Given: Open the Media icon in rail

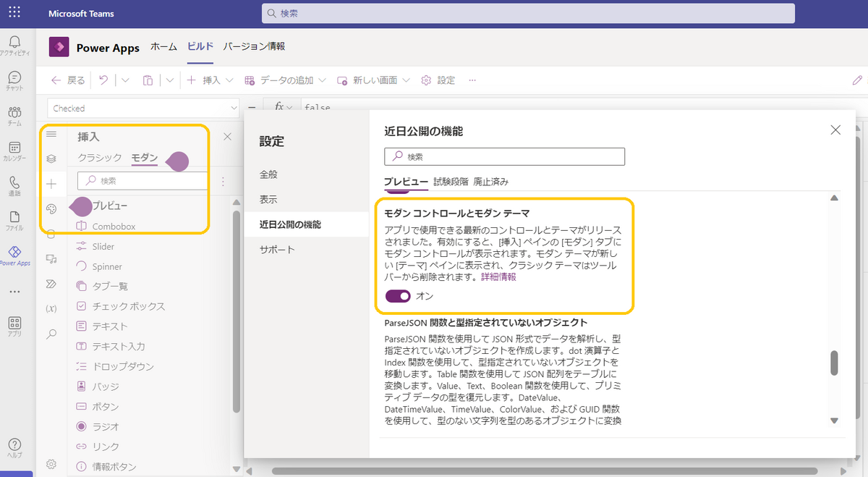Looking at the screenshot, I should [51, 258].
